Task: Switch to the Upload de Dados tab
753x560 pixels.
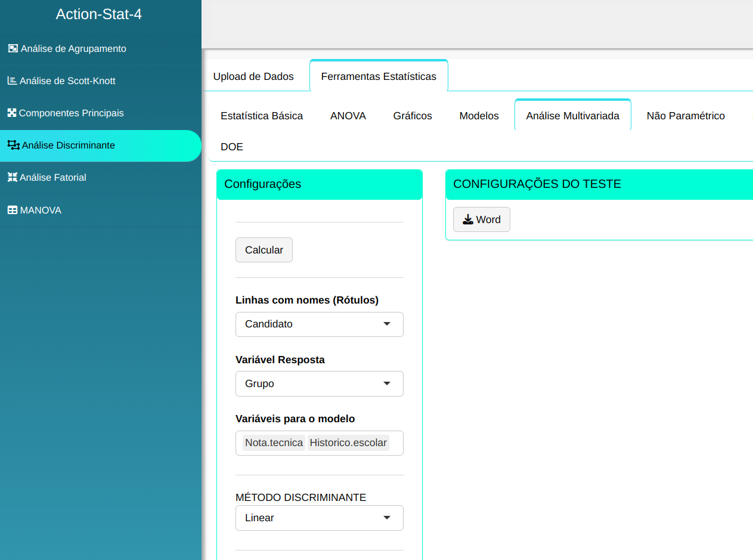Action: tap(253, 76)
